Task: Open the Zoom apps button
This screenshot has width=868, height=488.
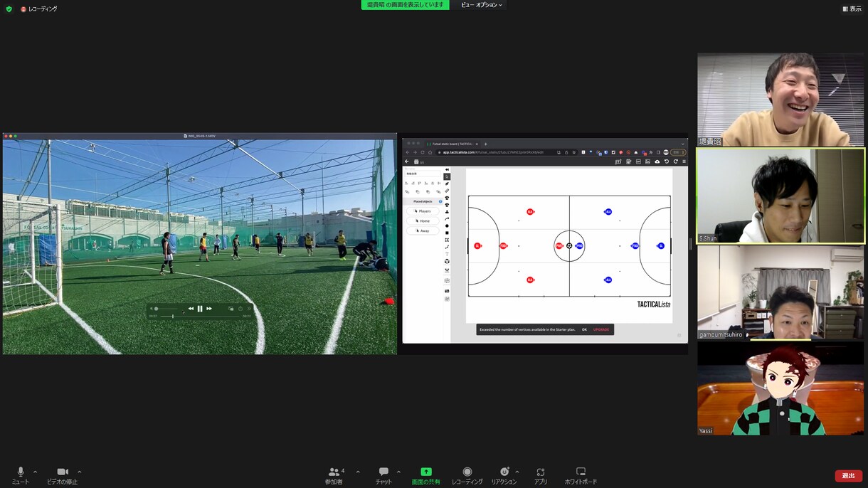Action: coord(541,475)
